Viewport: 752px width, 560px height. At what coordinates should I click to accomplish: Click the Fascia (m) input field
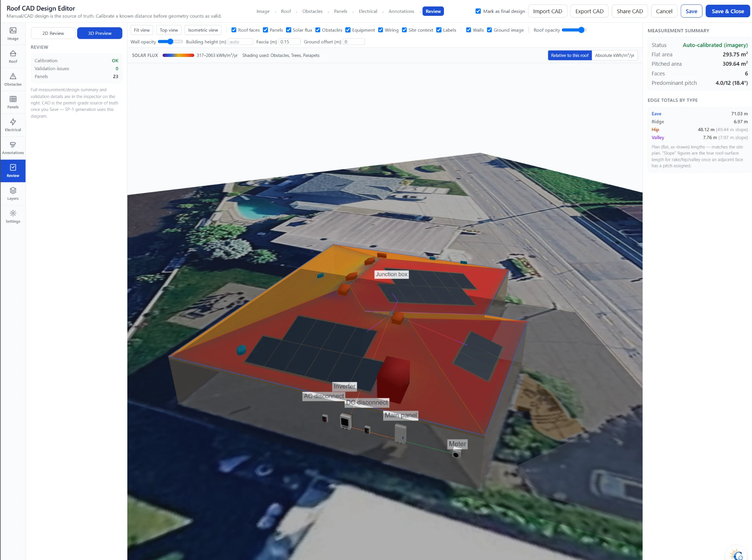289,42
